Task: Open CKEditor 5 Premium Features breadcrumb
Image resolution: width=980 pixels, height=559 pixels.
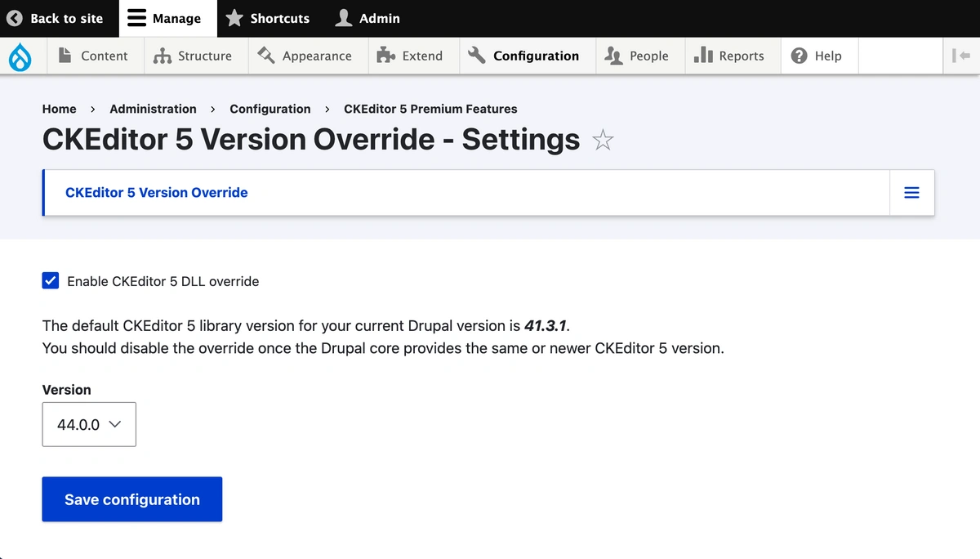Action: [430, 109]
